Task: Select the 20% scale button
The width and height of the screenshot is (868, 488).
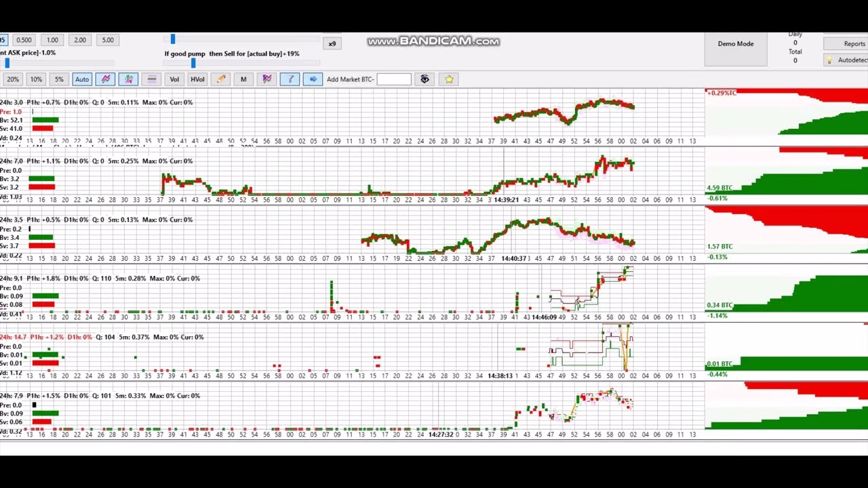Action: [x=13, y=79]
